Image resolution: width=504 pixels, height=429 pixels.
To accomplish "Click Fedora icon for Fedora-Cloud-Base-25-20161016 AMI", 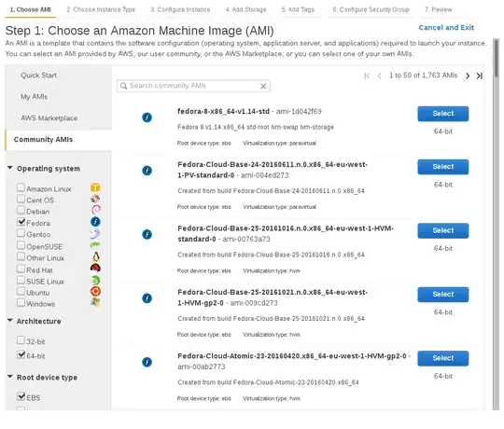I will (x=147, y=234).
